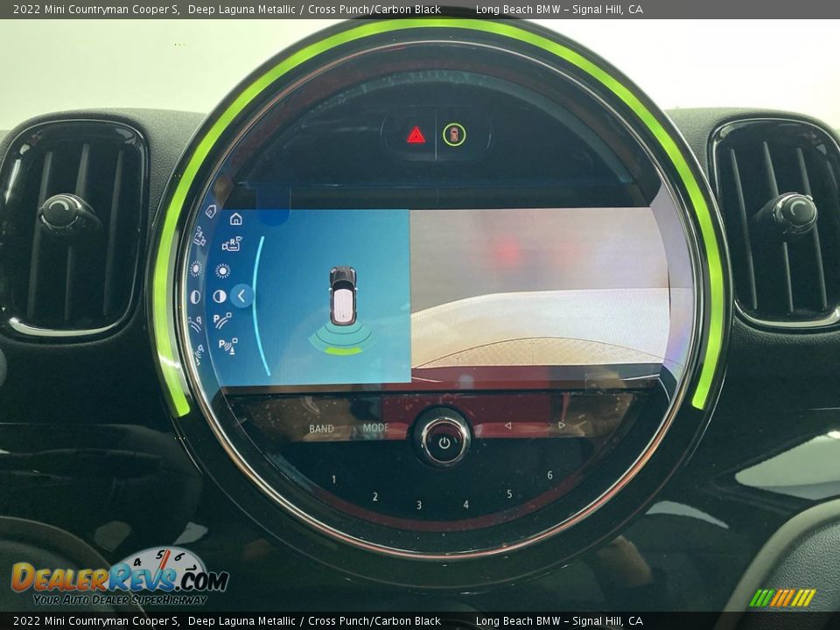840x630 pixels.
Task: Open the contrast adjustment half-circle icon
Action: [x=219, y=297]
